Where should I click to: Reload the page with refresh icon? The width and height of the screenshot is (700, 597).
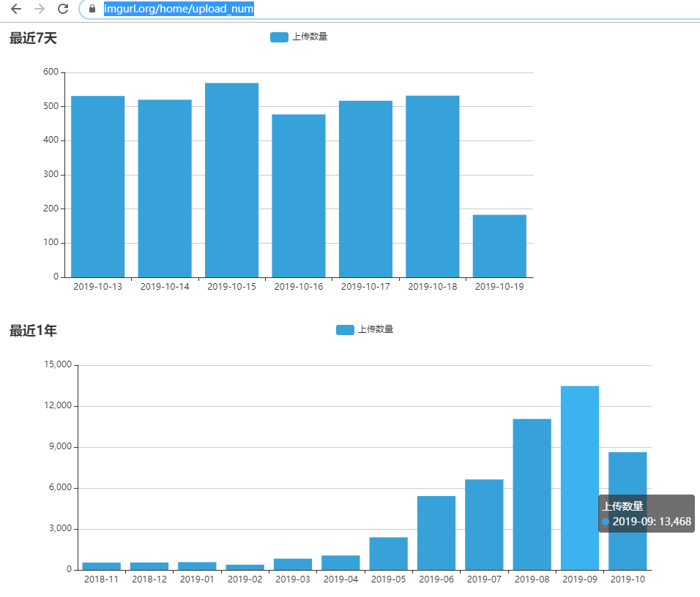tap(63, 9)
